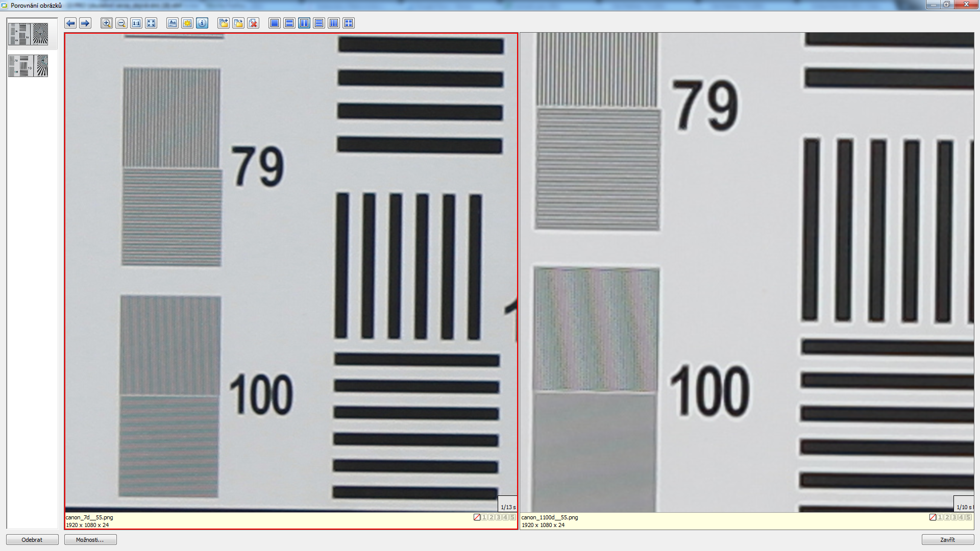Fit image to window icon
The image size is (980, 551).
point(151,23)
